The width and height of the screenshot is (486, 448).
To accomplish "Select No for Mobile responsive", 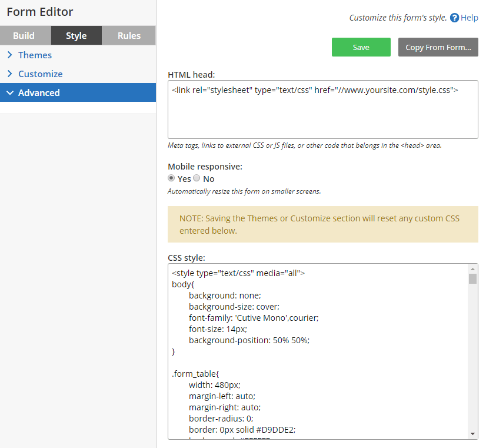I will click(197, 178).
